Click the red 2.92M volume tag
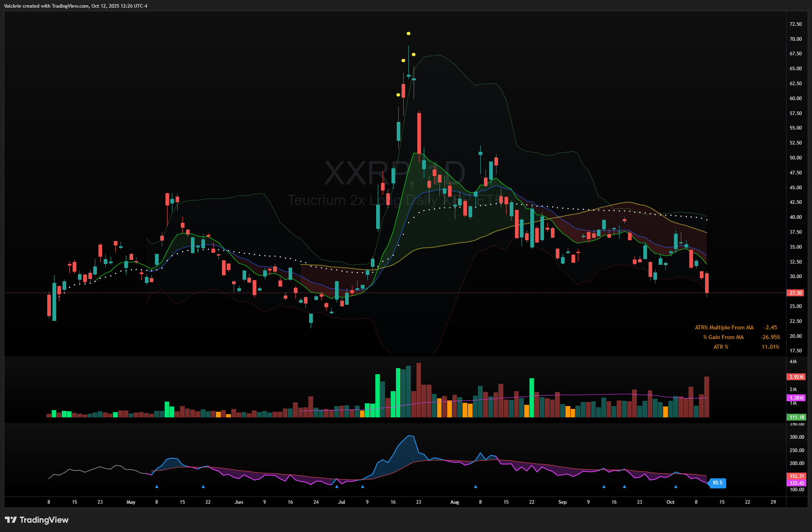This screenshot has height=532, width=812. (x=796, y=377)
